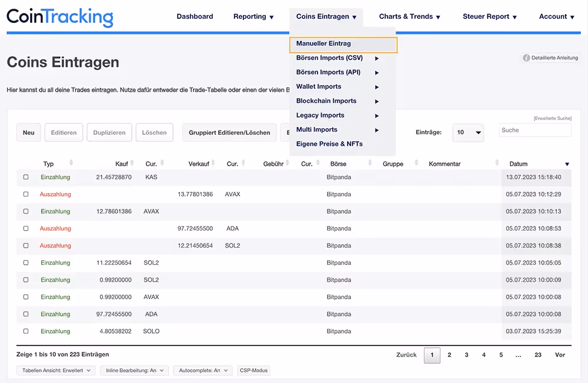
Task: Tick checkbox for SOL2 Einzahlung 11.22250654
Action: [x=26, y=262]
